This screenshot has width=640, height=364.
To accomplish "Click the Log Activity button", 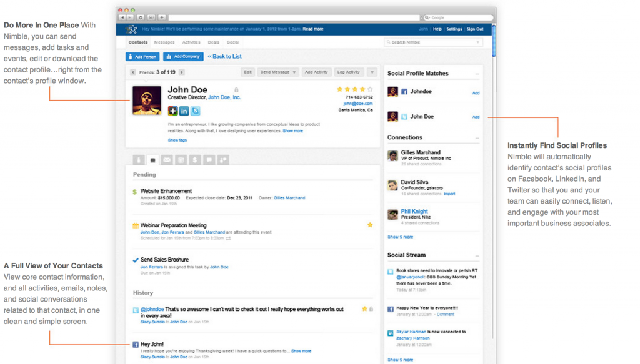I will pos(349,72).
